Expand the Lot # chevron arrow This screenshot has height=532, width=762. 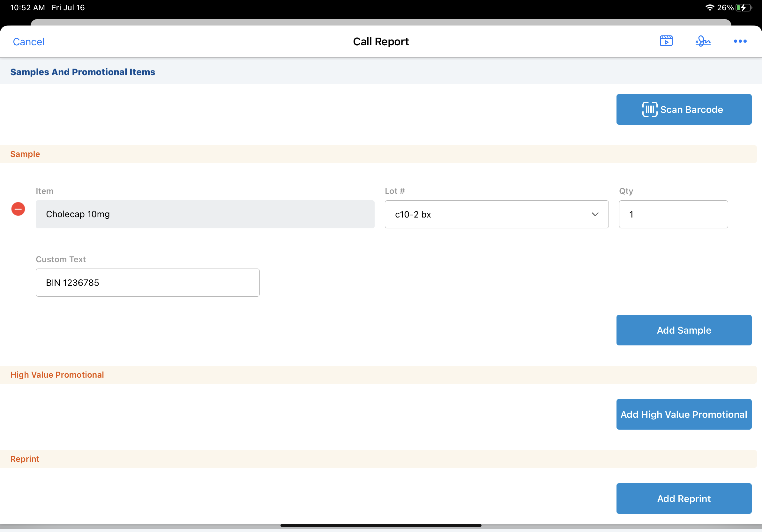click(595, 214)
